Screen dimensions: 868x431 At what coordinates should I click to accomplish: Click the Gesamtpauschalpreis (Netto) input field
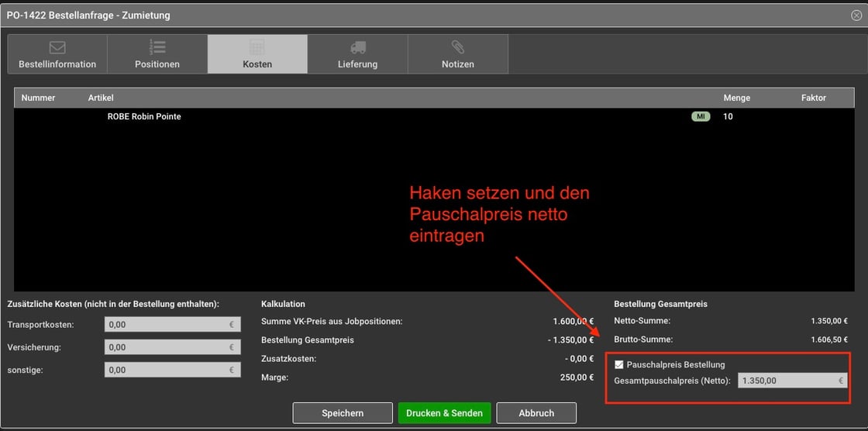[x=790, y=381]
